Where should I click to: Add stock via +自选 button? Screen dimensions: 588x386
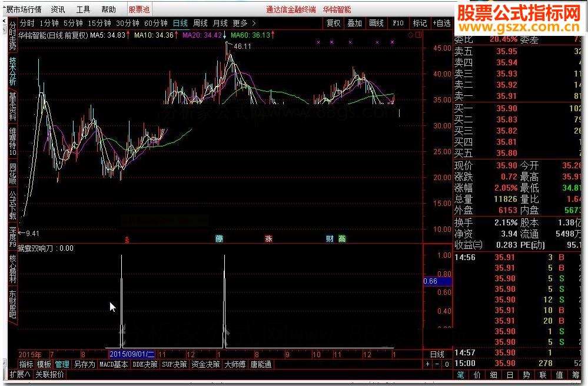click(x=441, y=23)
